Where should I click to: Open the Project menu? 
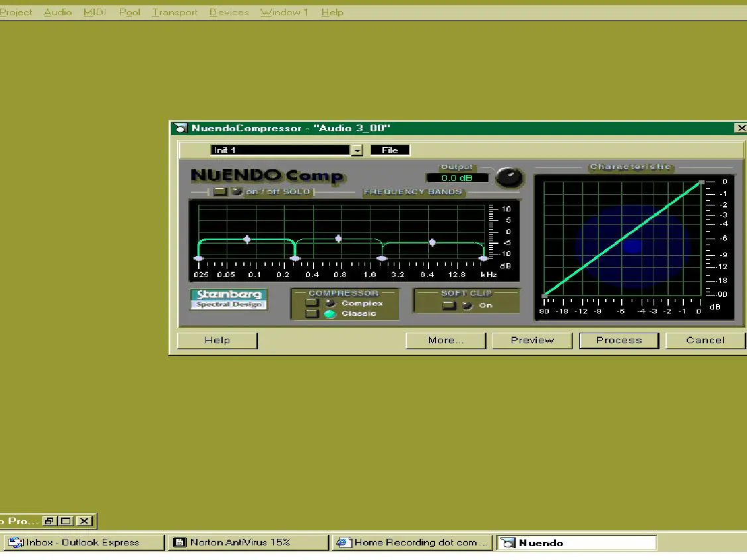point(16,13)
